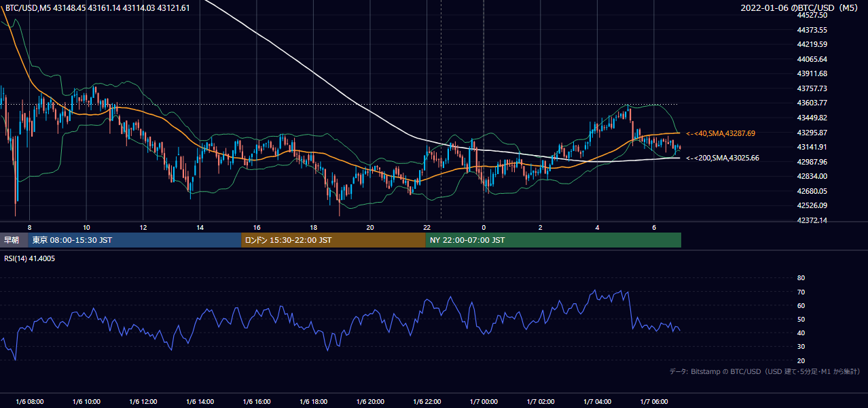Screen dimensions: 868x408
Task: Click hour label 10 under price chart
Action: 86,227
